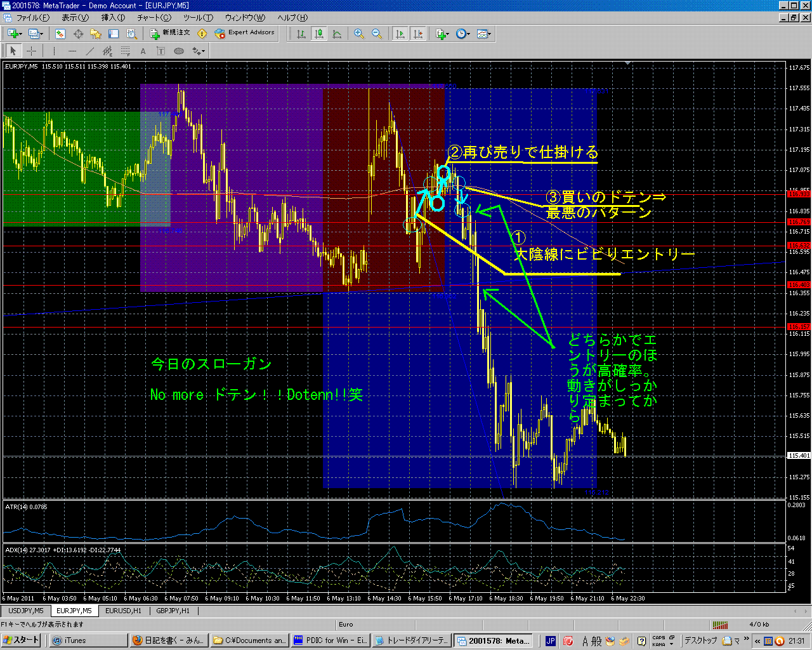Switch to the USDJPY,M5 chart tab

(26, 611)
